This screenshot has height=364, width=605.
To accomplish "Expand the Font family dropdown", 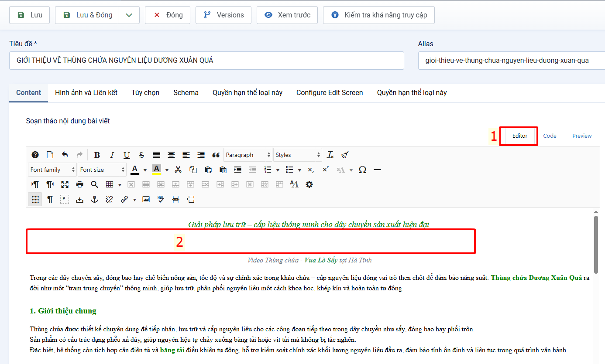I will [x=52, y=170].
